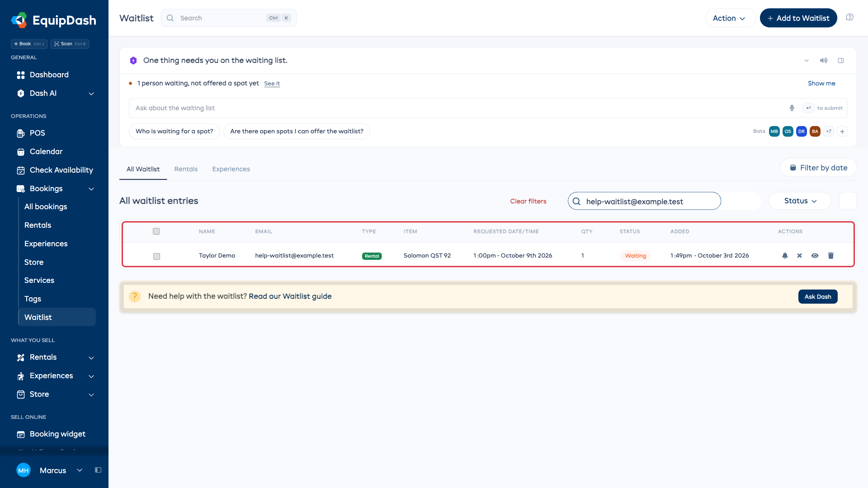Click Add to Waitlist button
This screenshot has width=868, height=488.
[x=798, y=18]
